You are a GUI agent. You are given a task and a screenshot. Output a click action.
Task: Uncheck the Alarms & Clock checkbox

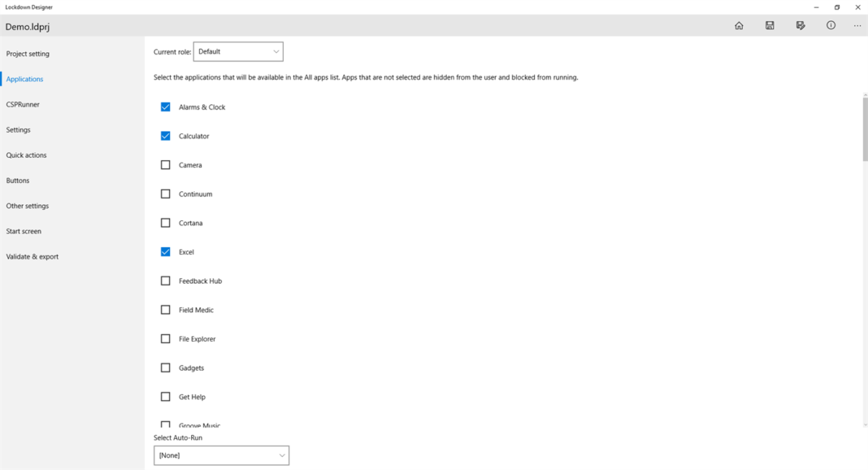pos(166,107)
